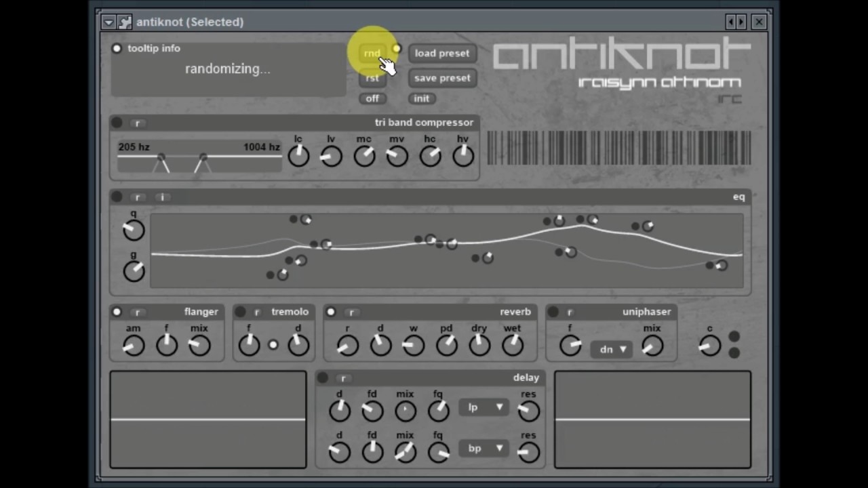Screen dimensions: 868x488
Task: Click the hc compressor knob
Action: point(430,156)
